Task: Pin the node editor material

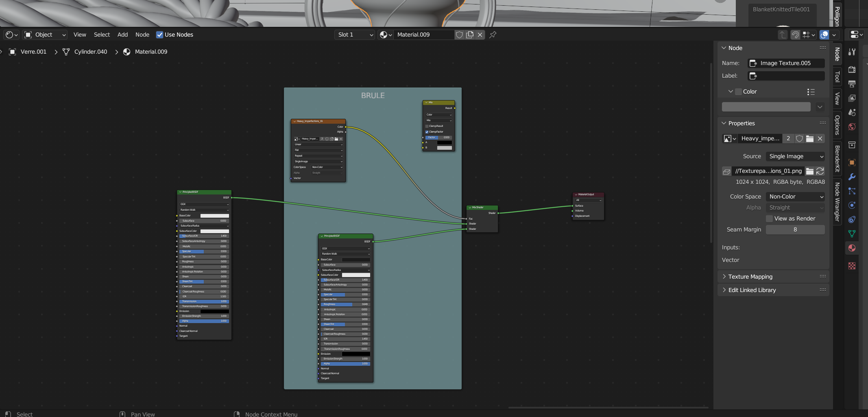Action: click(x=493, y=35)
